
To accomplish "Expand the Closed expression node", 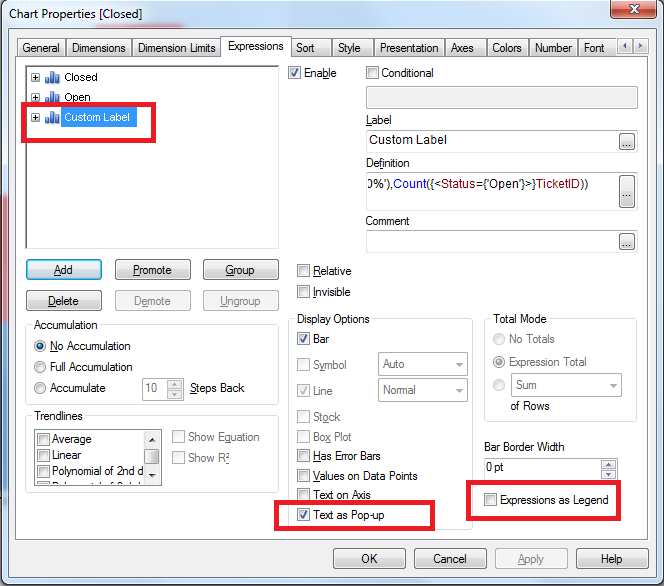I will (x=36, y=77).
